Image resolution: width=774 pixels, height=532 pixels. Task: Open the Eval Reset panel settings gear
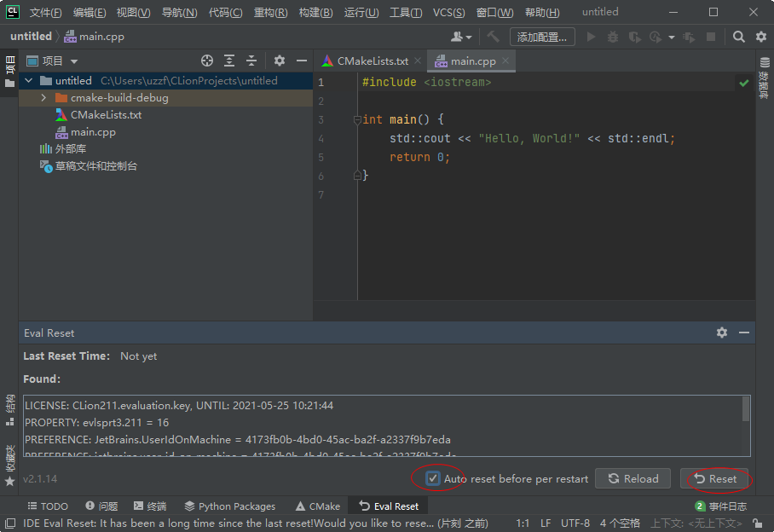click(x=722, y=332)
